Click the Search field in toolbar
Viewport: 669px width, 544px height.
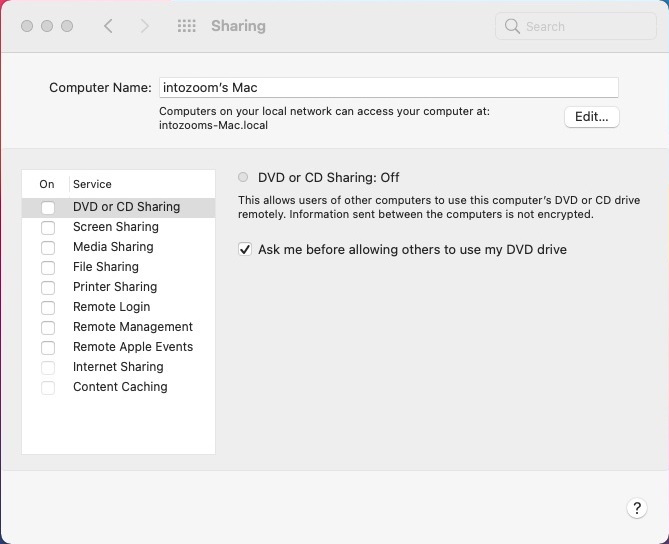[x=576, y=26]
